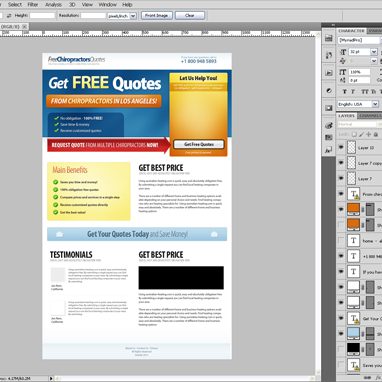Open the Analysis menu
This screenshot has height=382, width=382.
pos(53,5)
